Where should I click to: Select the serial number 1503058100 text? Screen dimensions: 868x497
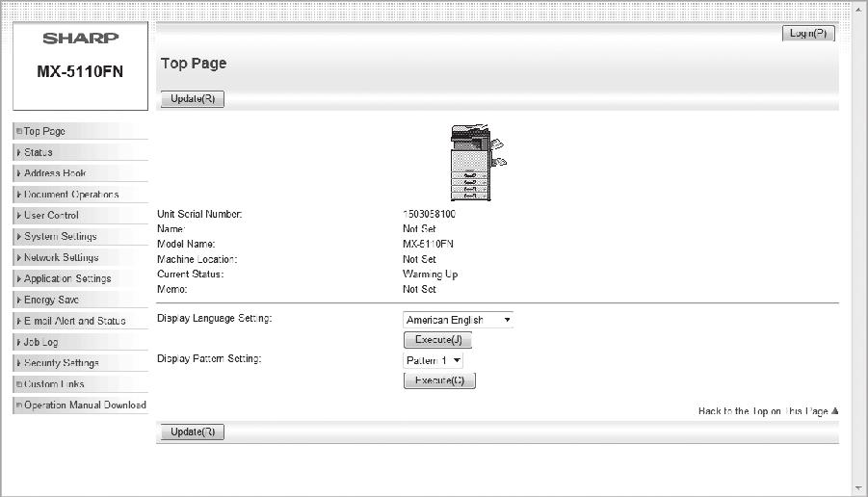pyautogui.click(x=429, y=214)
